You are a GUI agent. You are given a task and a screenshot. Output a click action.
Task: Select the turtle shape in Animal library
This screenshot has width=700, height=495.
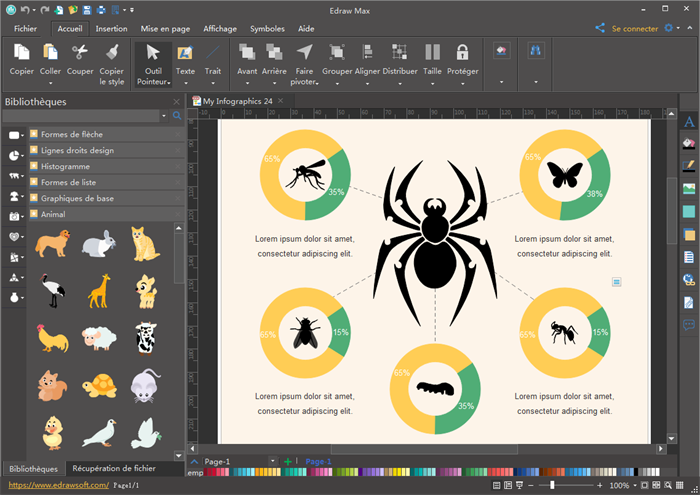point(99,386)
